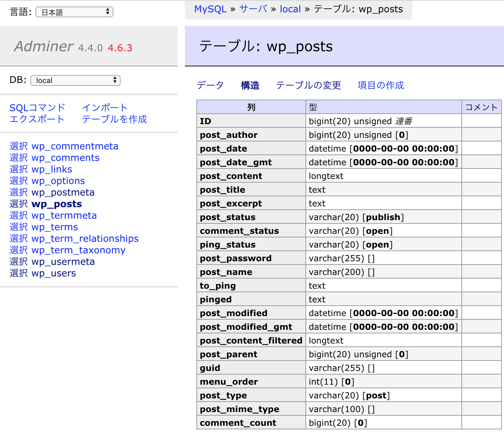The width and height of the screenshot is (504, 433).
Task: Open the language dropdown showing 日本語
Action: (74, 12)
